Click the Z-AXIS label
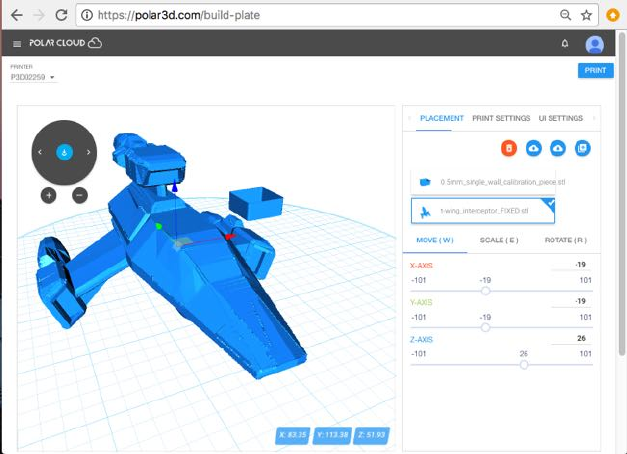 421,340
